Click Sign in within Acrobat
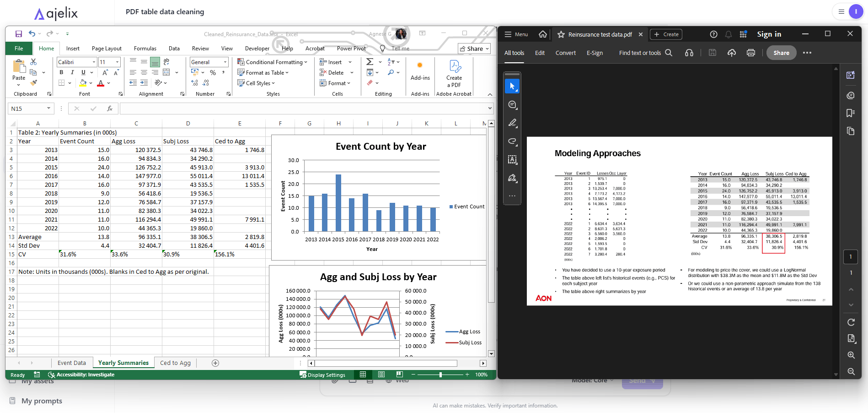 point(769,34)
